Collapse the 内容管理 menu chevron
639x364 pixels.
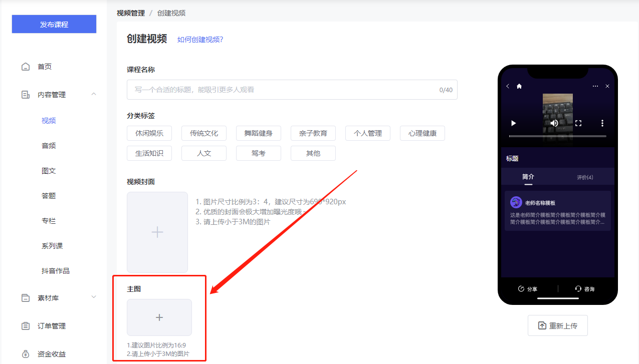coord(94,94)
